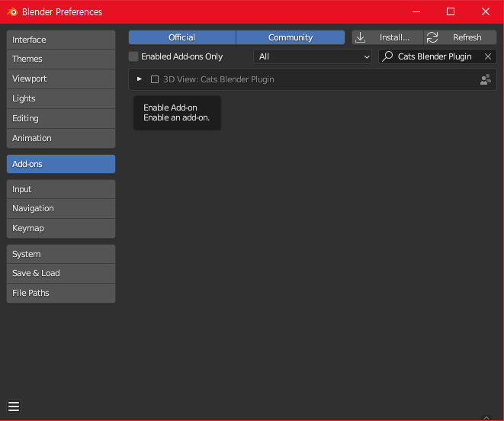
Task: Maximize the Blender Preferences window
Action: [x=451, y=12]
